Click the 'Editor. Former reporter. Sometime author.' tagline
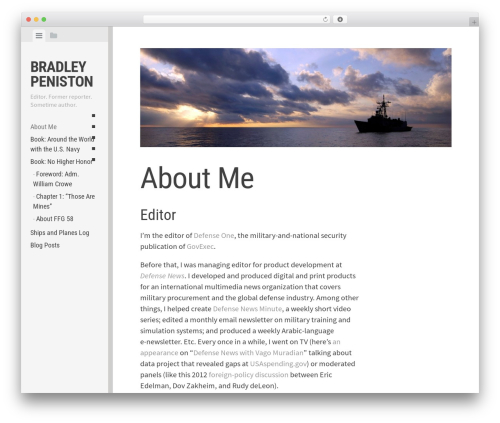The width and height of the screenshot is (500, 423). 61,101
